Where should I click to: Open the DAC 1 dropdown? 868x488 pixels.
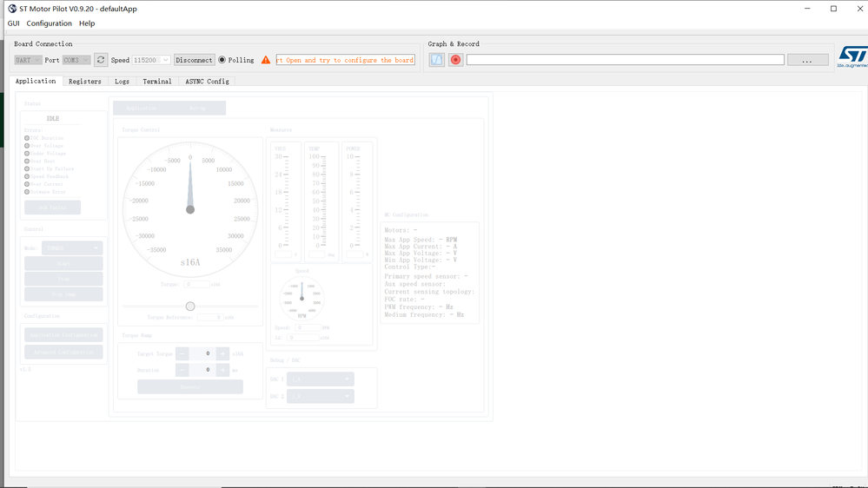[321, 379]
